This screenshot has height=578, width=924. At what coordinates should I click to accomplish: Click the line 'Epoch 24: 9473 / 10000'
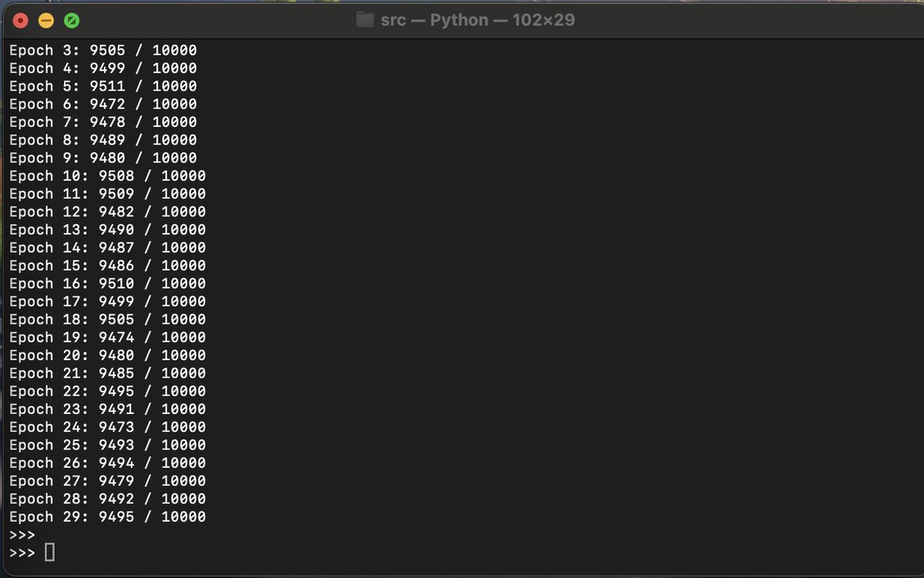(108, 428)
